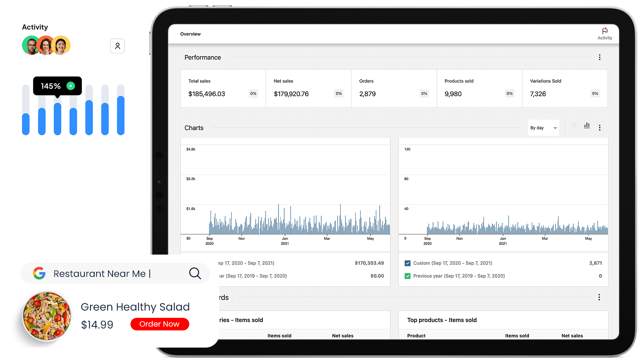Click the user profile icon button
This screenshot has width=641, height=364.
118,46
